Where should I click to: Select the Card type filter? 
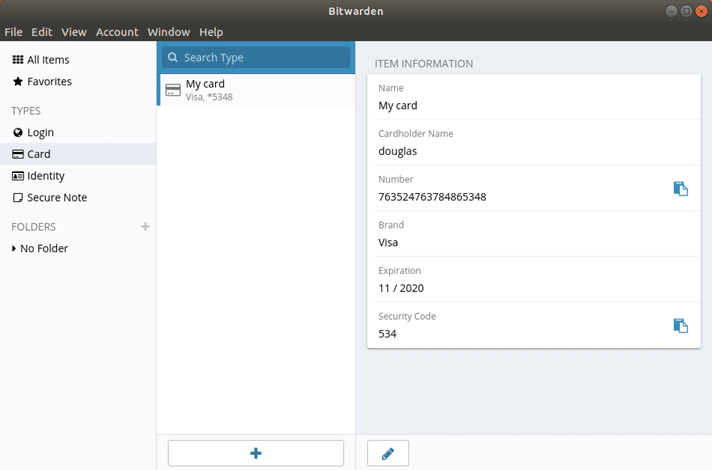pyautogui.click(x=78, y=154)
